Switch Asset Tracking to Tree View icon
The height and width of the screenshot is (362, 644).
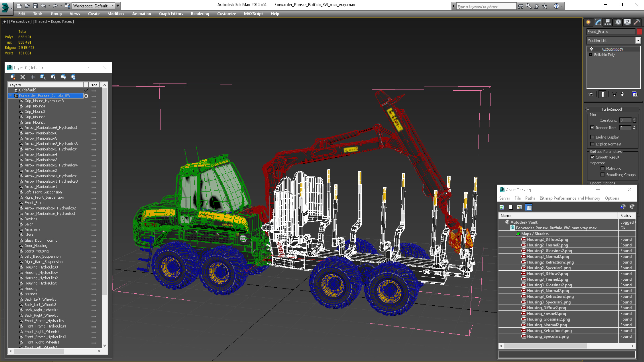coord(519,207)
